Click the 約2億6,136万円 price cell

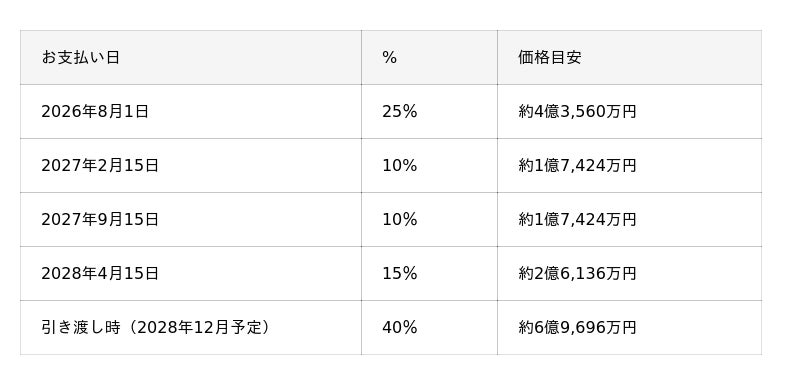tap(629, 274)
